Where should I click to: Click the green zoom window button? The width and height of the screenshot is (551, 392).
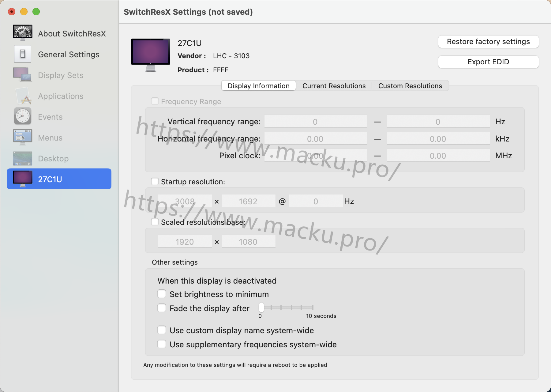[x=36, y=12]
